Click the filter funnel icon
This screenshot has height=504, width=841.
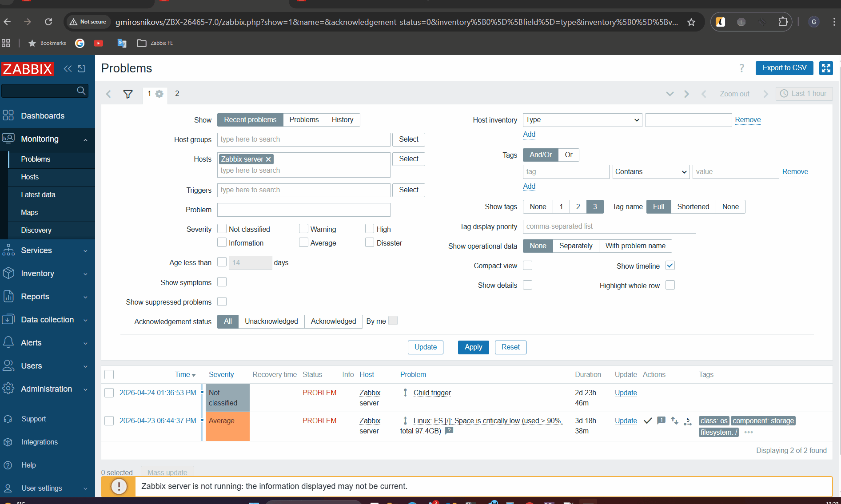[x=128, y=94]
